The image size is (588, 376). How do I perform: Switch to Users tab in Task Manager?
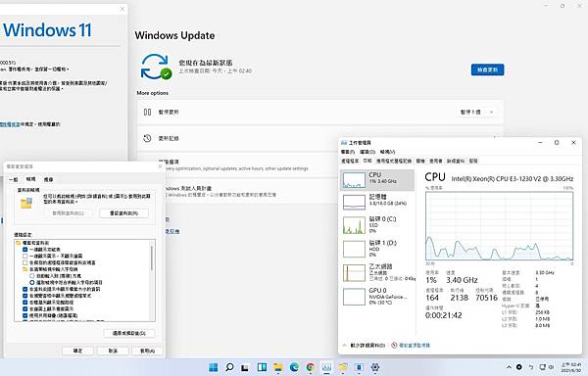436,161
